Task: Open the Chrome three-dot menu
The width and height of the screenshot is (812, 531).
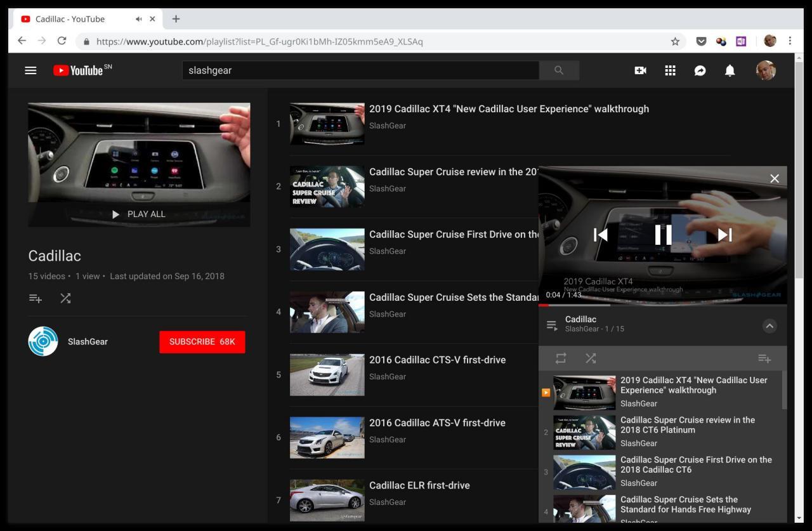Action: (790, 41)
